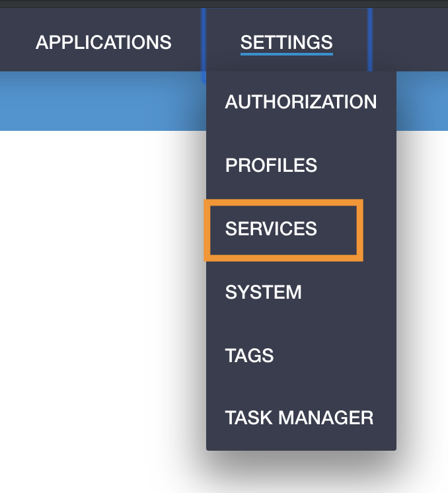Click the SETTINGS menu header

pyautogui.click(x=286, y=42)
